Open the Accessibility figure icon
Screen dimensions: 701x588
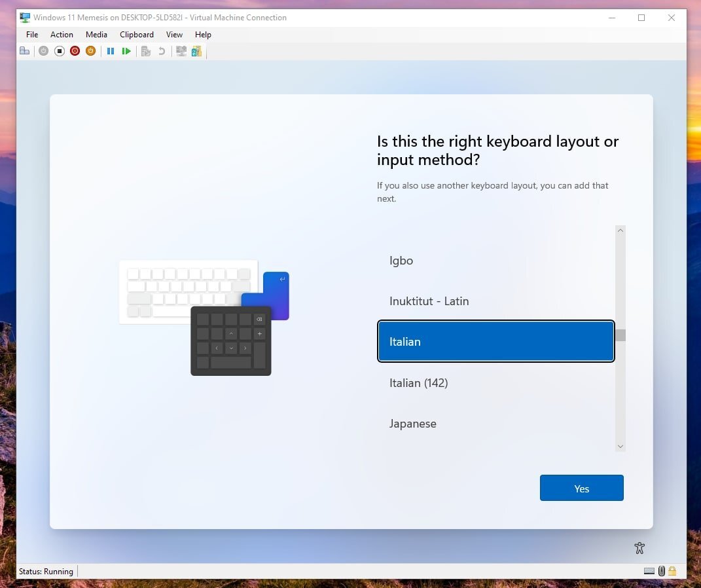(x=639, y=548)
